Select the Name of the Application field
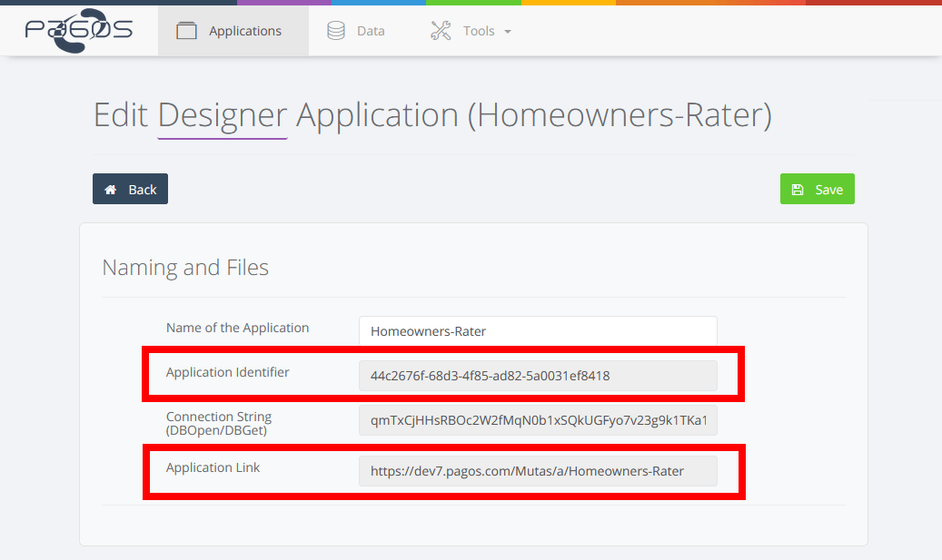This screenshot has height=560, width=942. (538, 330)
